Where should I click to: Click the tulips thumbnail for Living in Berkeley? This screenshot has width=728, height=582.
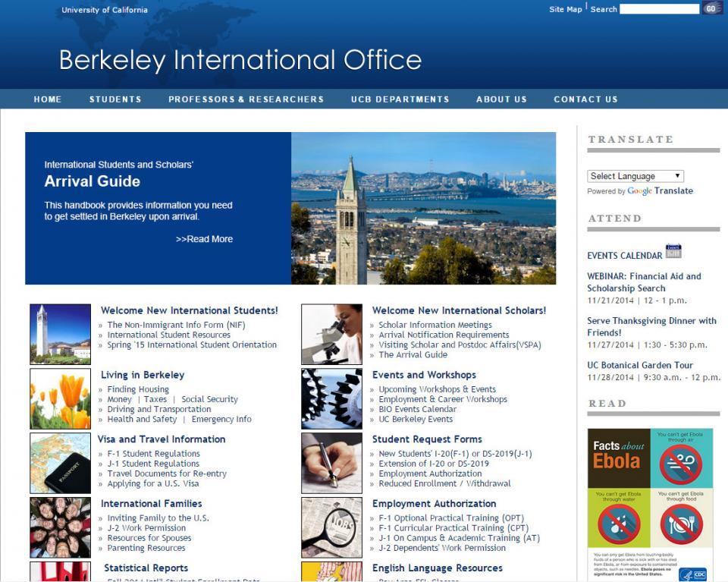pos(61,398)
